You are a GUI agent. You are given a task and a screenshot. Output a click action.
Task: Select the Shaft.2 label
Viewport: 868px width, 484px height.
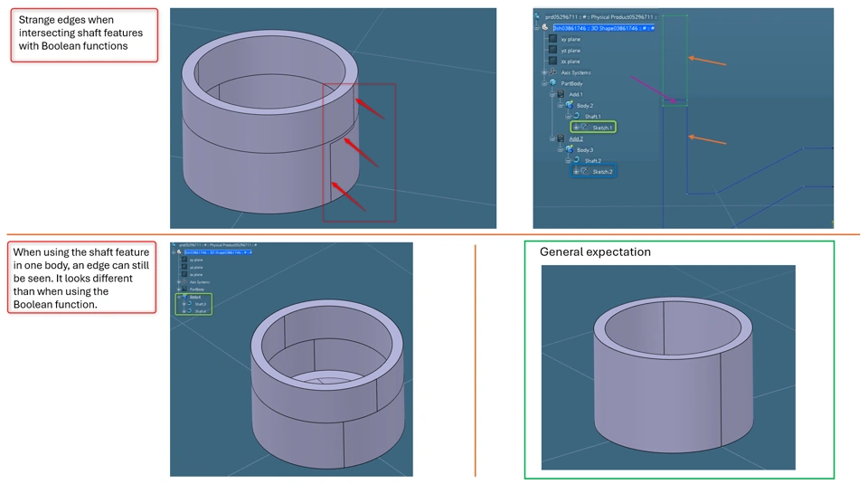tap(593, 161)
